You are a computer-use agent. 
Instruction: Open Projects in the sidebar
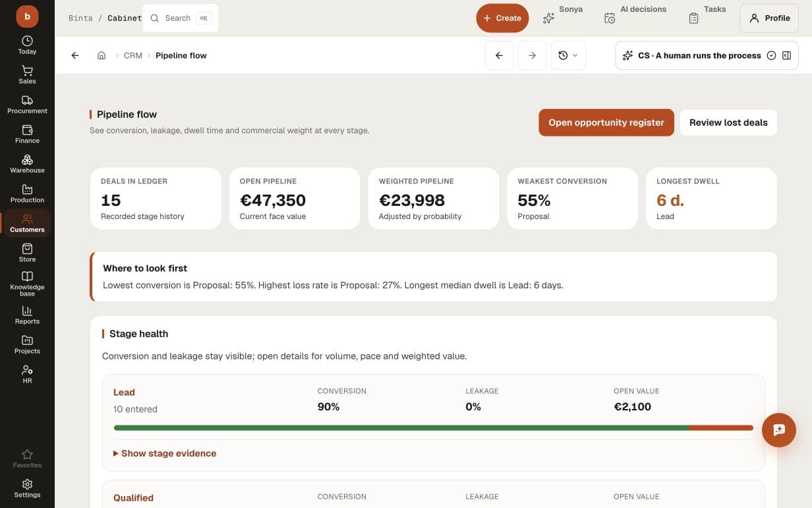[27, 344]
